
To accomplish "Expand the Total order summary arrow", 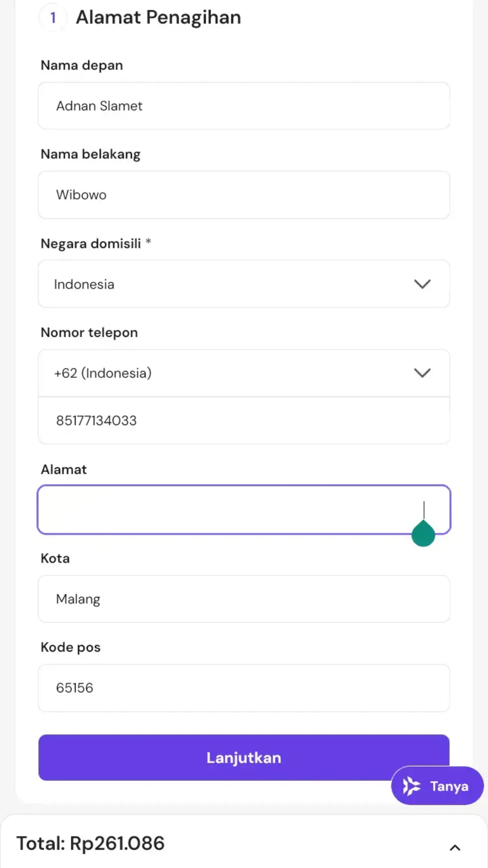I will [455, 848].
